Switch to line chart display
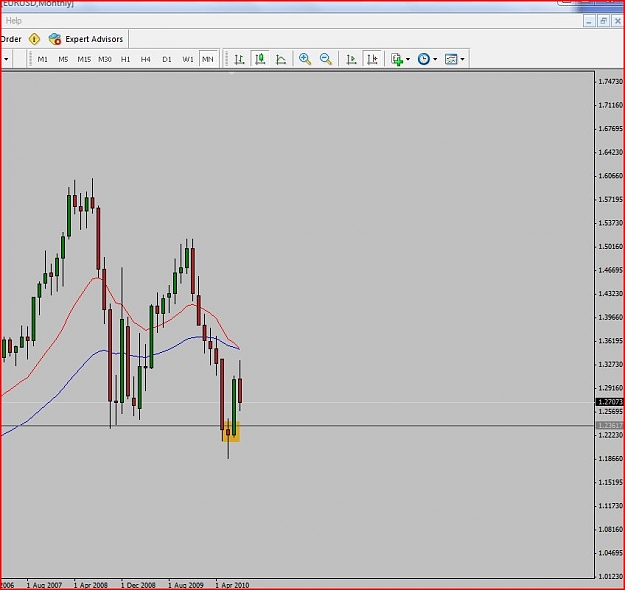 point(281,59)
